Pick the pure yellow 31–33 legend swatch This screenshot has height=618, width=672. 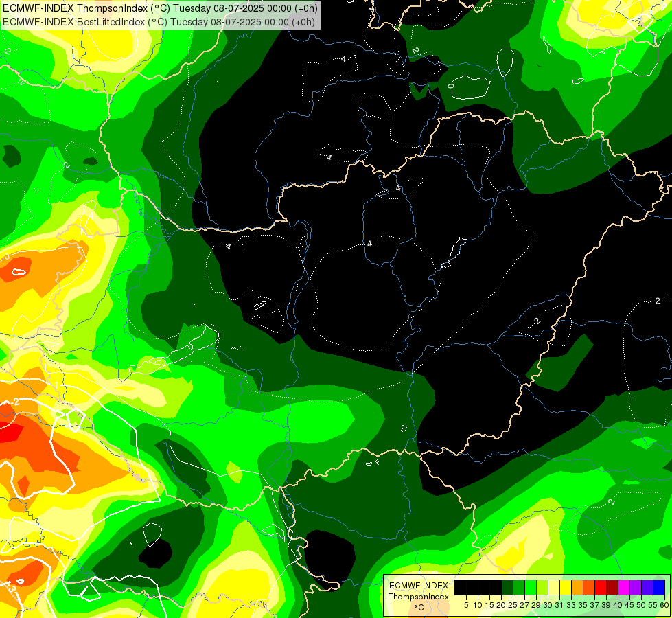pos(566,587)
